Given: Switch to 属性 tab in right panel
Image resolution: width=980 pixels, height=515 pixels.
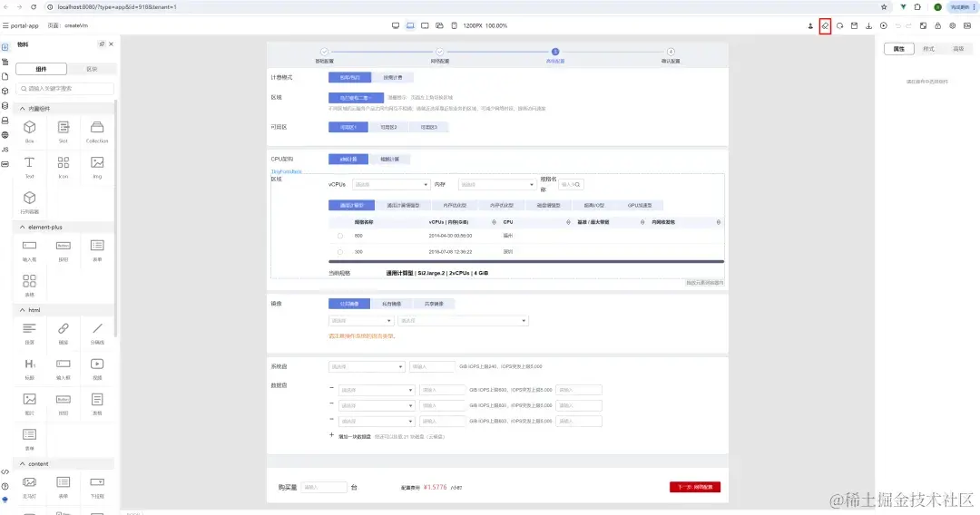Looking at the screenshot, I should pyautogui.click(x=898, y=49).
